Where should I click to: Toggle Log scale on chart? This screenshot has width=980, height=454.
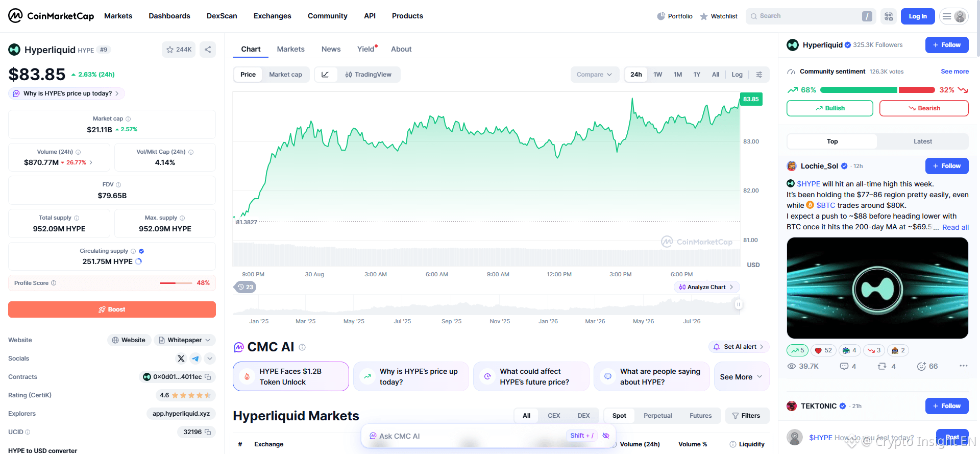point(737,75)
